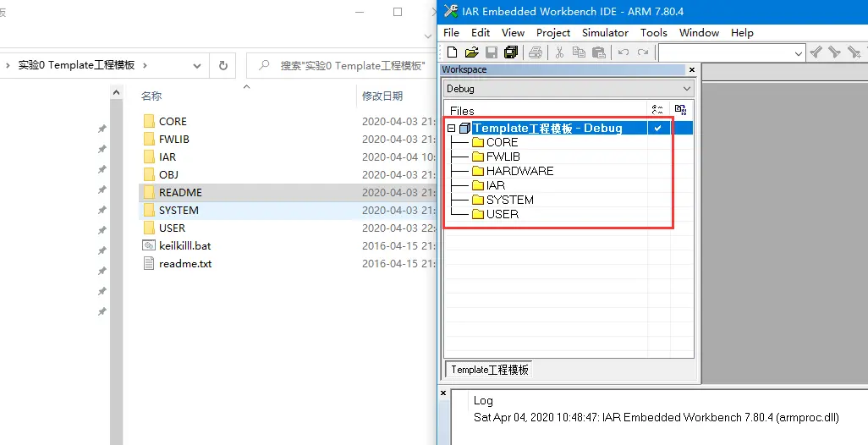Image resolution: width=868 pixels, height=445 pixels.
Task: Select CORE group in workspace tree
Action: click(502, 143)
